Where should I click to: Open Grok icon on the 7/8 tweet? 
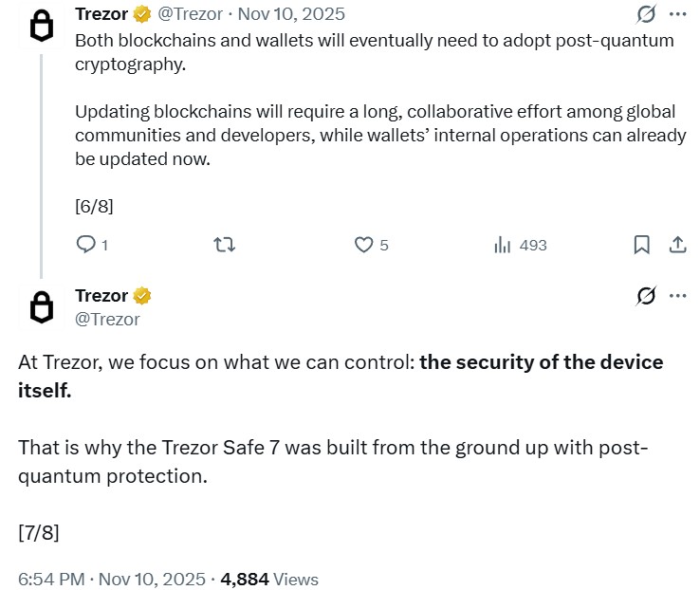[x=646, y=296]
